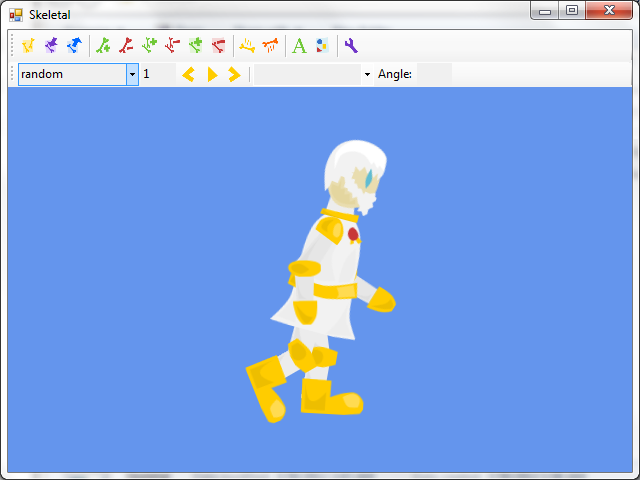Open the purple wrench settings tool
Image resolution: width=640 pixels, height=480 pixels.
click(350, 45)
